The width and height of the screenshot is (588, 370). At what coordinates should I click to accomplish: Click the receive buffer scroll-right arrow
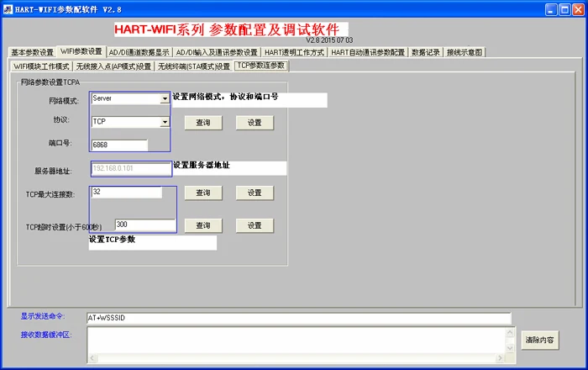click(x=500, y=358)
